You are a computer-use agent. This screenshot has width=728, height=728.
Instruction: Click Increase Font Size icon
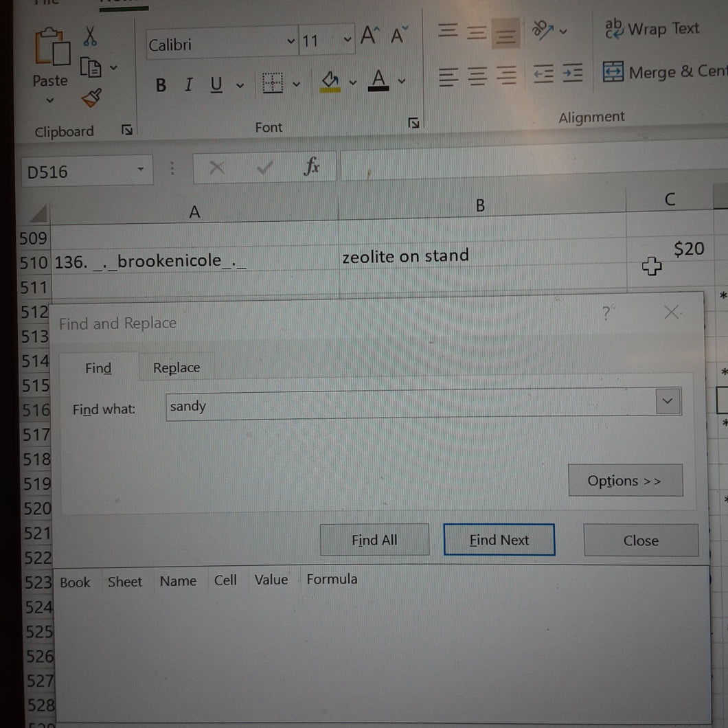369,36
